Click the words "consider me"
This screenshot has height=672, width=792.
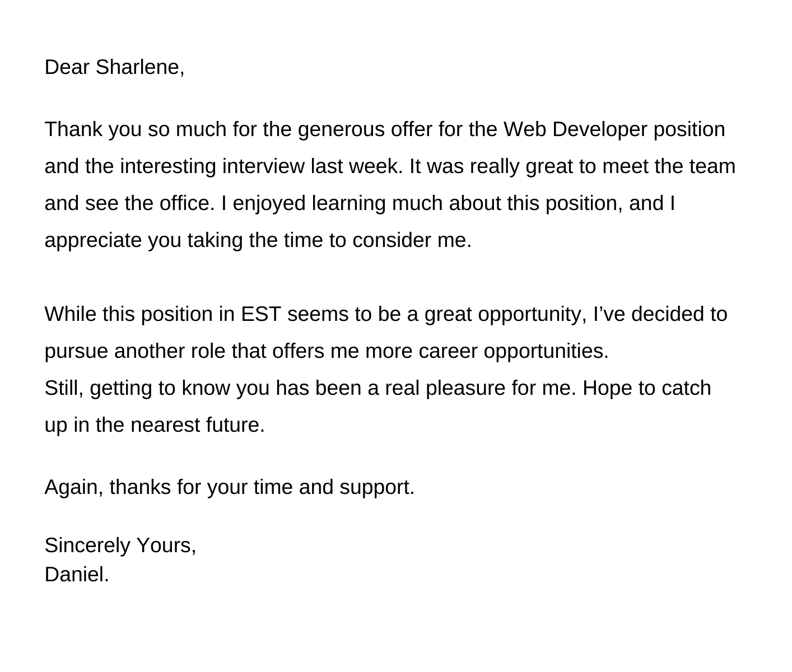pos(411,240)
